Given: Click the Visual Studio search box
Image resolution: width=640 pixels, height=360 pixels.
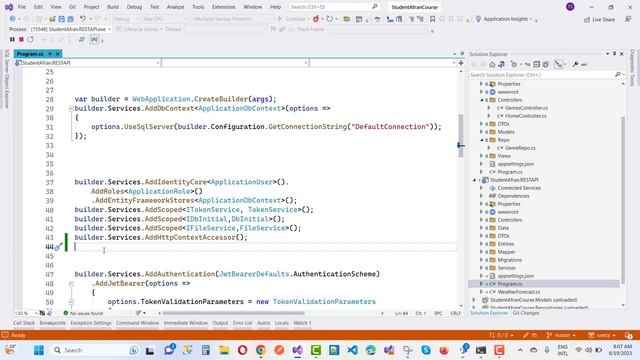Looking at the screenshot, I should pyautogui.click(x=334, y=7).
